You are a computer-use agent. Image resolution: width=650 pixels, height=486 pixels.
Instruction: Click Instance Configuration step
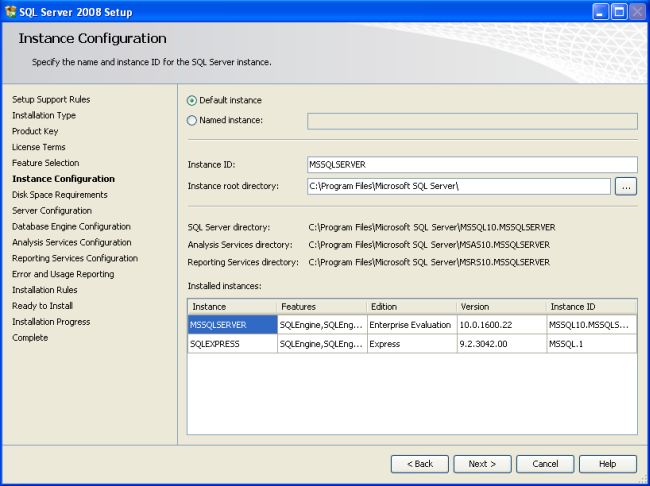(x=63, y=179)
